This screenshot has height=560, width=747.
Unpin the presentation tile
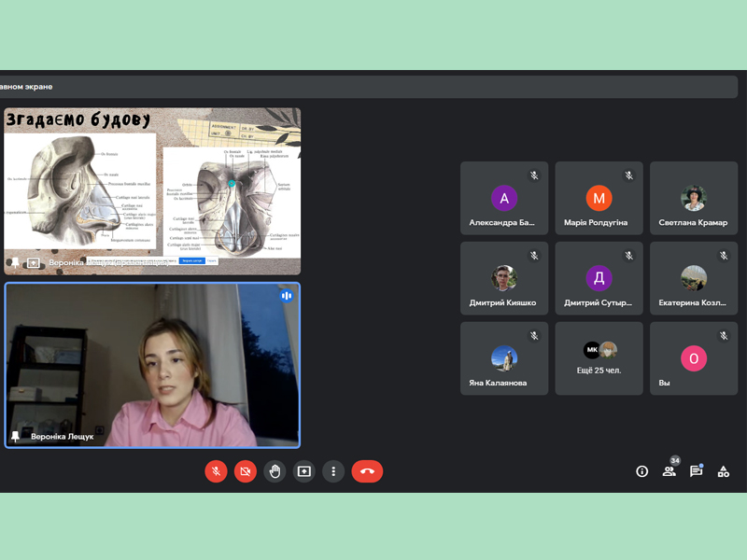15,263
